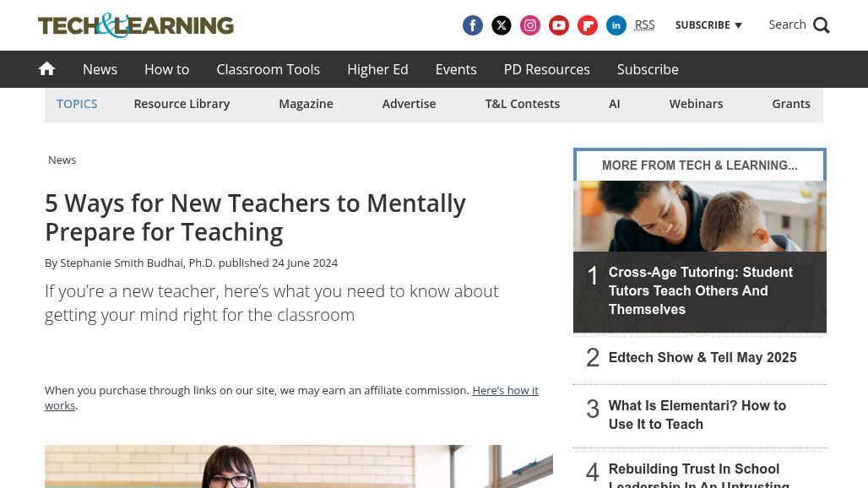The width and height of the screenshot is (868, 488).
Task: Open the LinkedIn icon
Action: (616, 25)
